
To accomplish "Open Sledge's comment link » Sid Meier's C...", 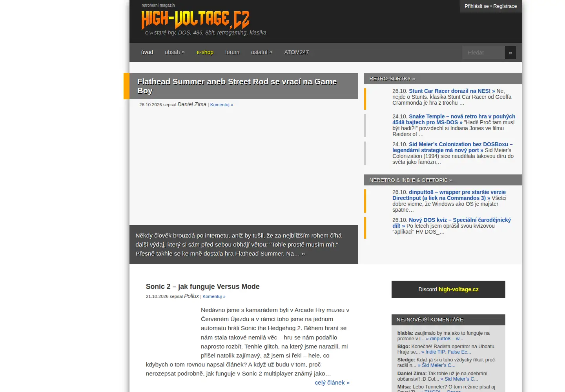I will tap(436, 365).
